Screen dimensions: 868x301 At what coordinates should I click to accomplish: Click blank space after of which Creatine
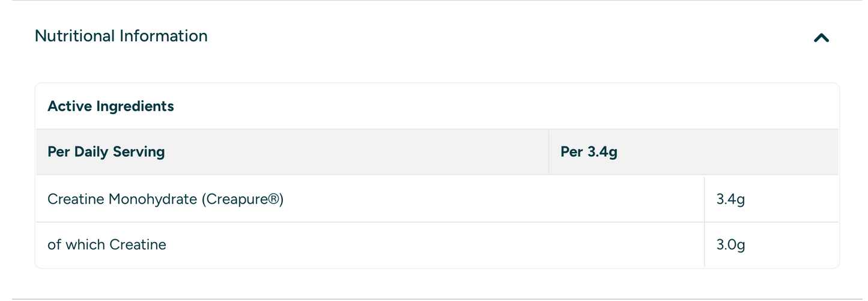click(432, 245)
